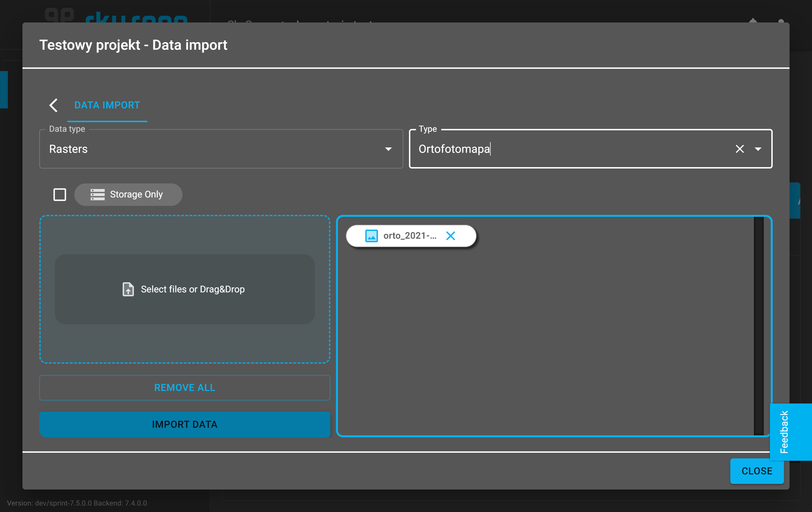
Task: Go back using the left chevron arrow
Action: pos(53,105)
